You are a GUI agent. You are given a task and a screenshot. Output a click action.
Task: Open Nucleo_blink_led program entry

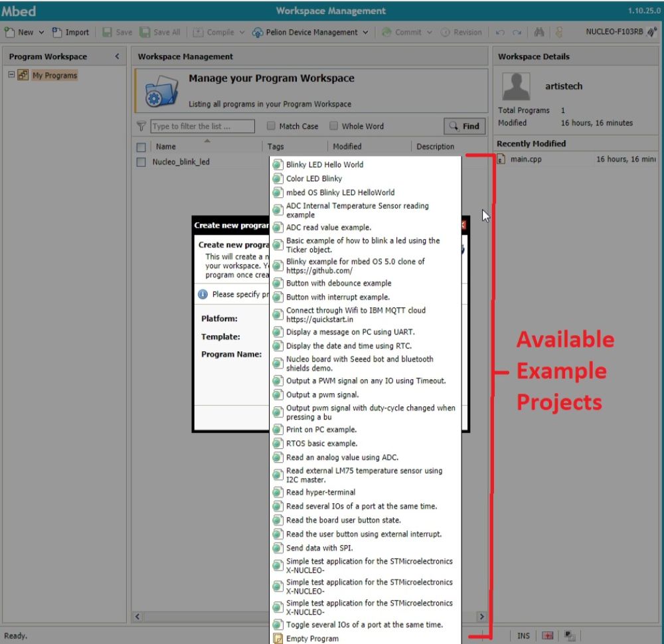coord(181,162)
